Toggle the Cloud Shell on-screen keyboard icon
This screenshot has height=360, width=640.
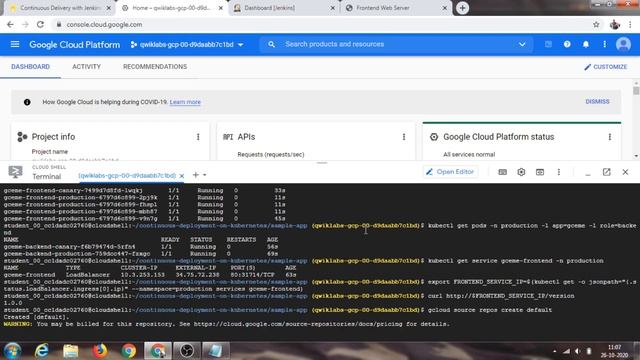(x=502, y=172)
